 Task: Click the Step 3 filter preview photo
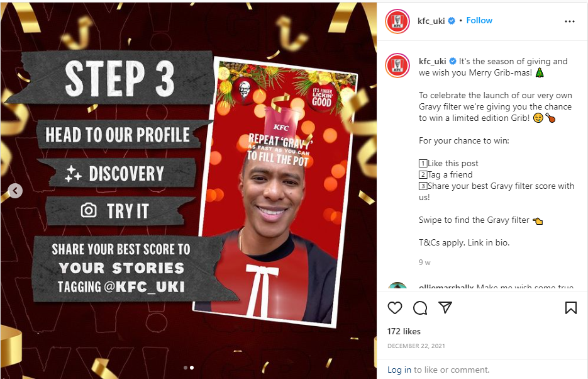tap(275, 192)
